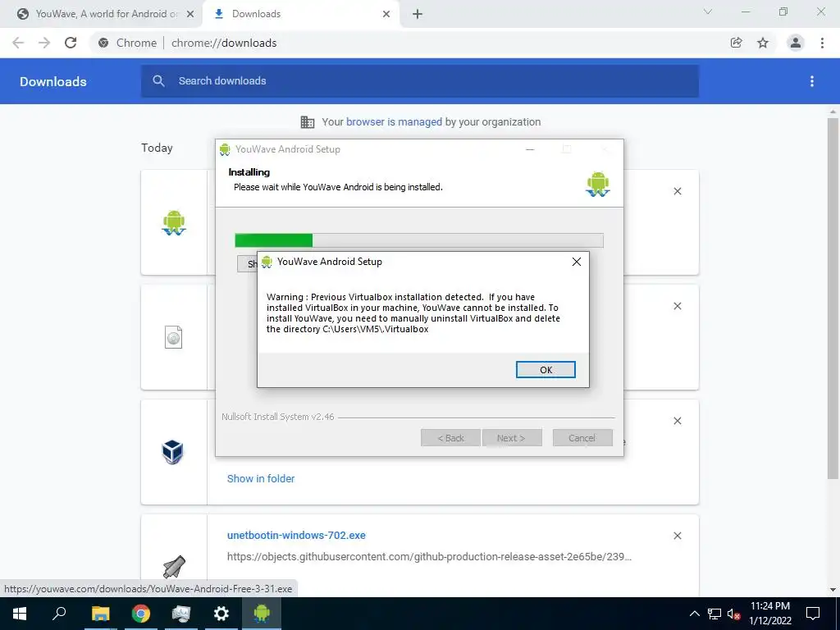Click Show in folder for the VirtualBox download
The image size is (840, 630).
pos(261,479)
